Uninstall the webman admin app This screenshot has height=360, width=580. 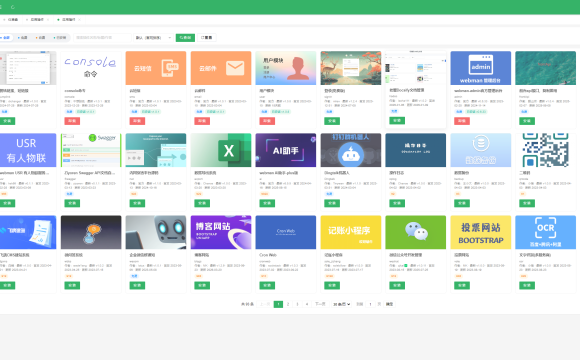tap(462, 121)
